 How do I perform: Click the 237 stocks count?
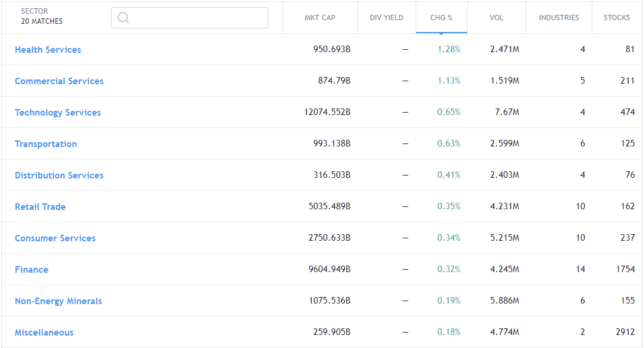click(627, 238)
